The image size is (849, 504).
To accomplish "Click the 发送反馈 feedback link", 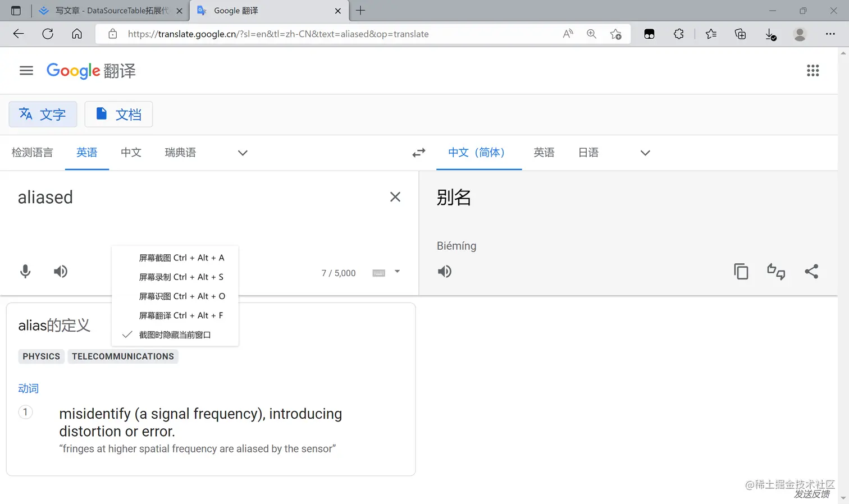I will tap(811, 494).
